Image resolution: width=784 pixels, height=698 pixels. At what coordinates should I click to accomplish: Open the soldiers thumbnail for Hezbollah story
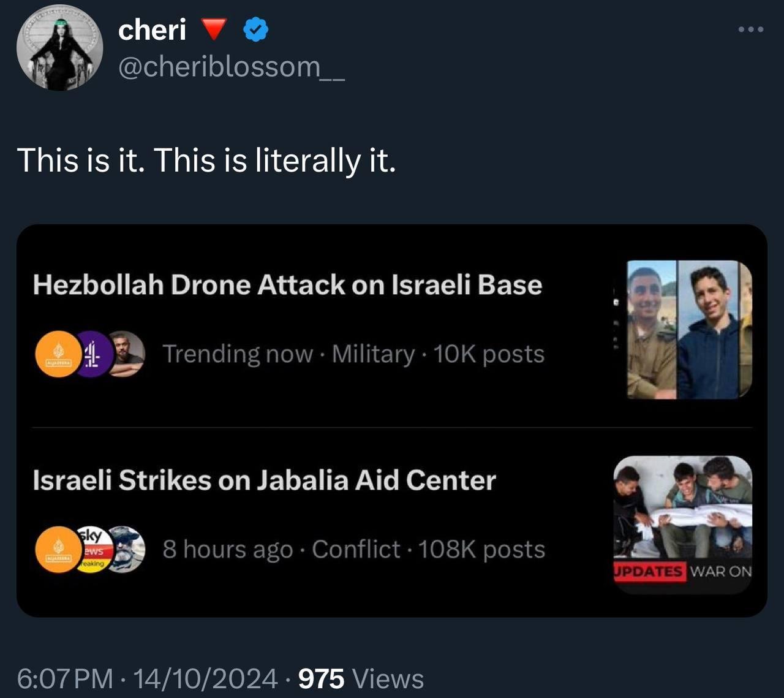pos(688,330)
